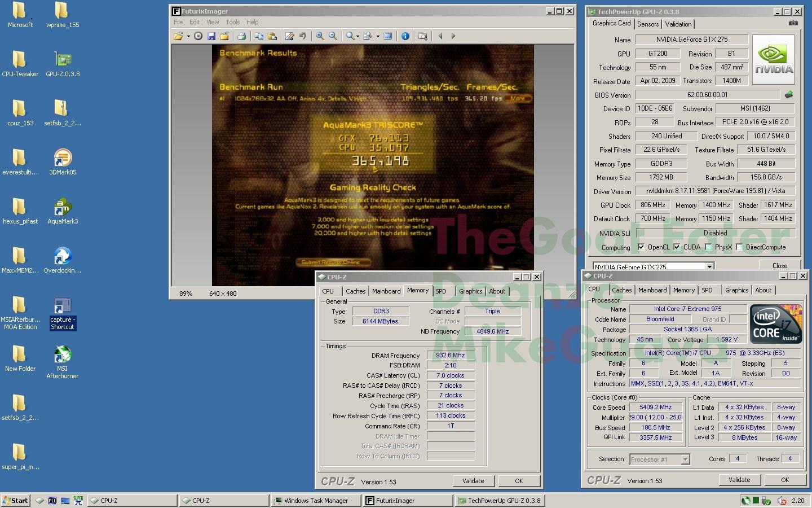Select the AquaMark3 desktop icon
Viewport: 812px width, 508px height.
pos(63,212)
